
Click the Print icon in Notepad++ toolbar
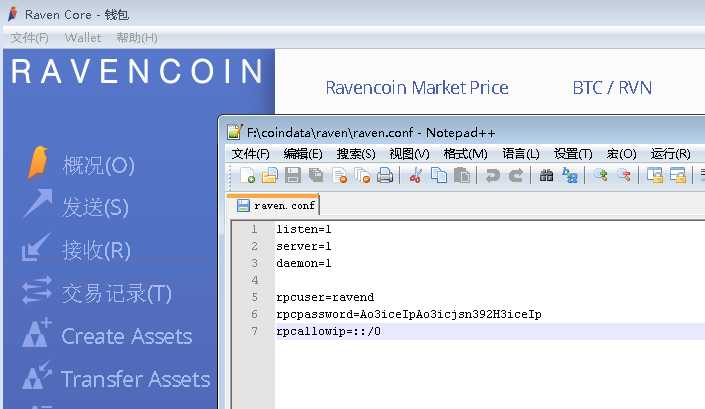click(385, 175)
